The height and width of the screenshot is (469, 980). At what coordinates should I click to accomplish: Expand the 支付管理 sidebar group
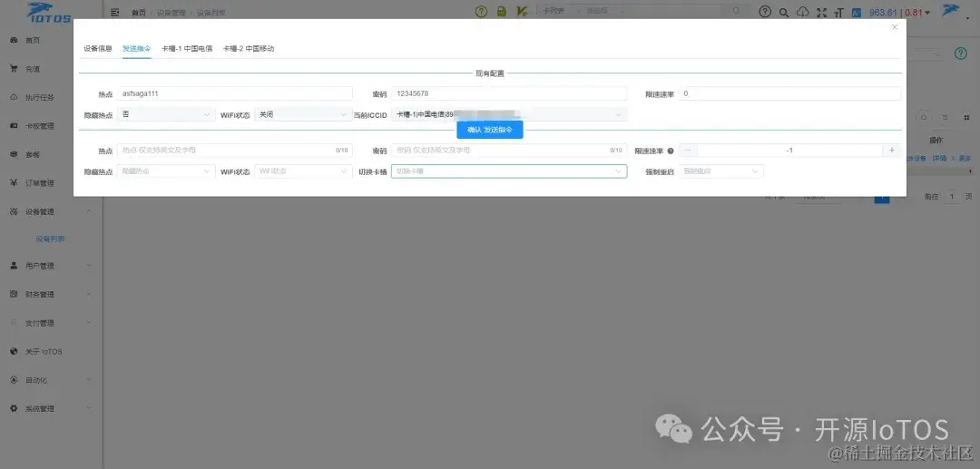pos(50,323)
